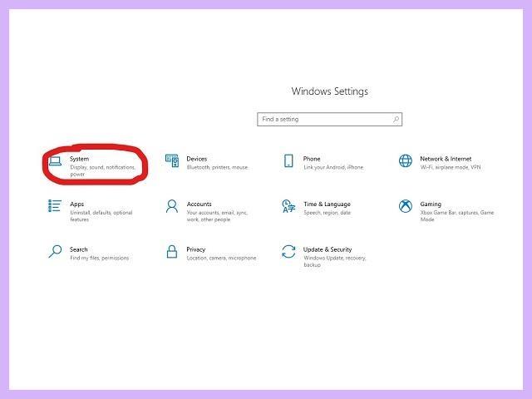Click 'Uninstall, defaults, optional features' text
This screenshot has height=399, width=532.
[x=101, y=216]
